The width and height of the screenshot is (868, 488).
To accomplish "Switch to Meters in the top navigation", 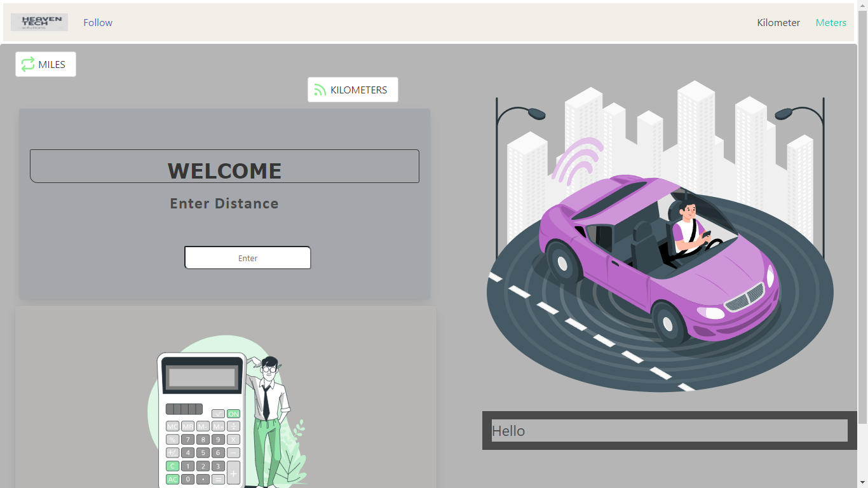I will click(x=831, y=23).
